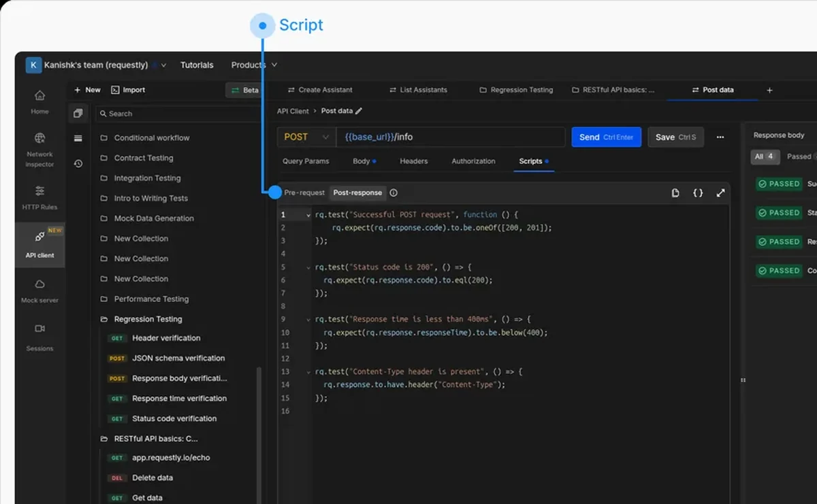Open the app.requestly.io/echo request
The image size is (817, 504).
171,458
